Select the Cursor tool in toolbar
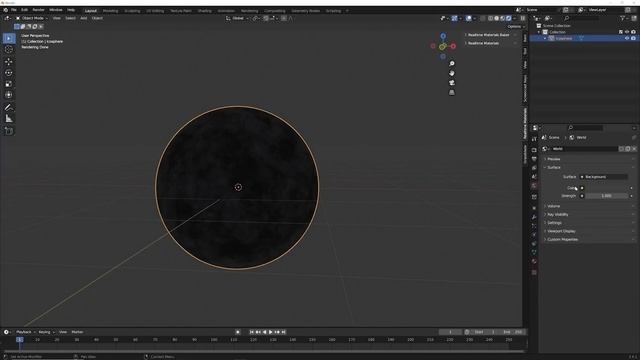 (x=9, y=49)
